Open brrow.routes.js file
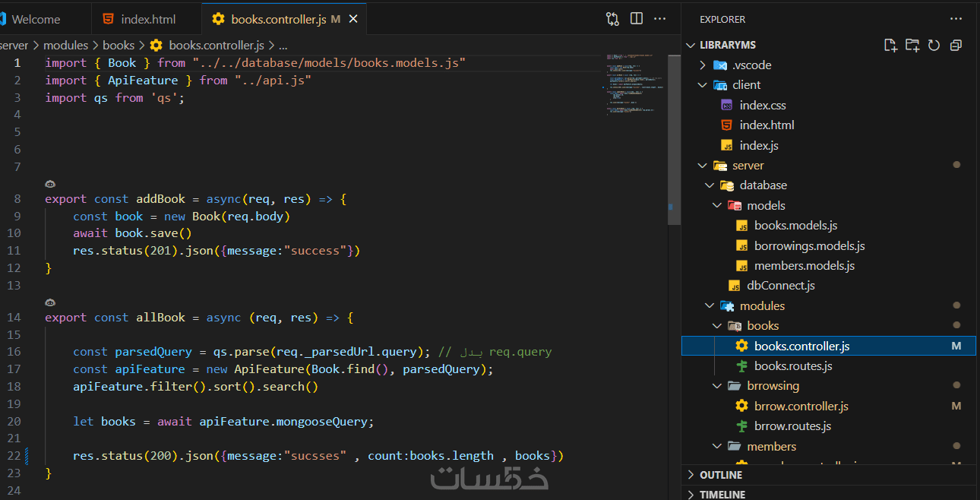This screenshot has width=980, height=500. [829, 426]
